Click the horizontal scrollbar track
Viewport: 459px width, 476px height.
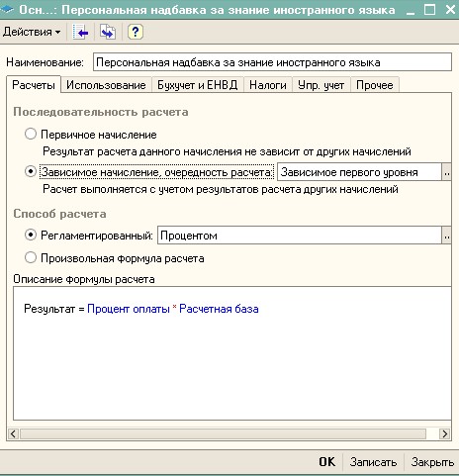click(x=224, y=433)
